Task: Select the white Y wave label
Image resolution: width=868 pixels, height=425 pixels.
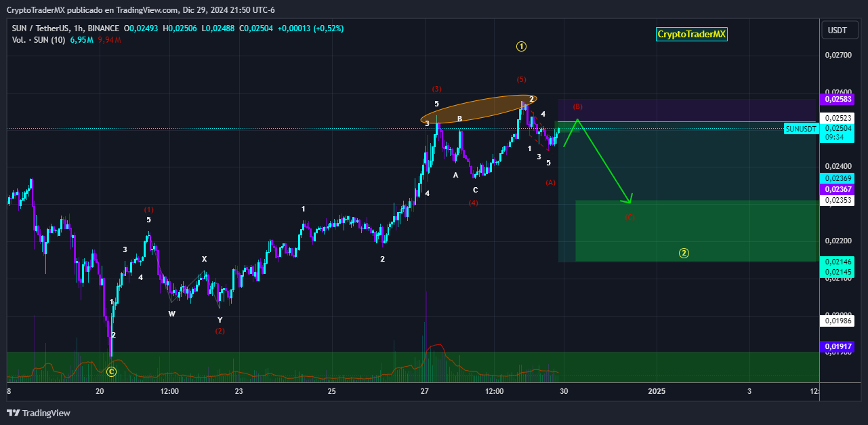Action: click(220, 320)
